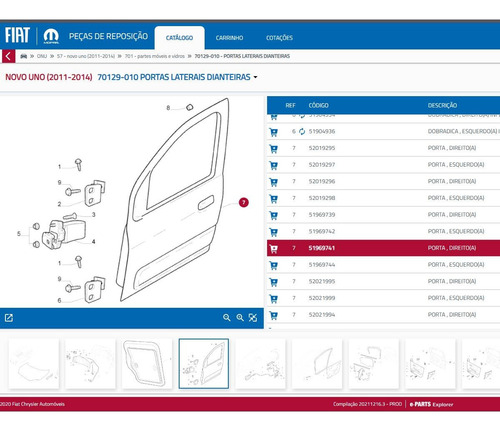
Task: Click replacement icon beside 51904936
Action: (302, 131)
